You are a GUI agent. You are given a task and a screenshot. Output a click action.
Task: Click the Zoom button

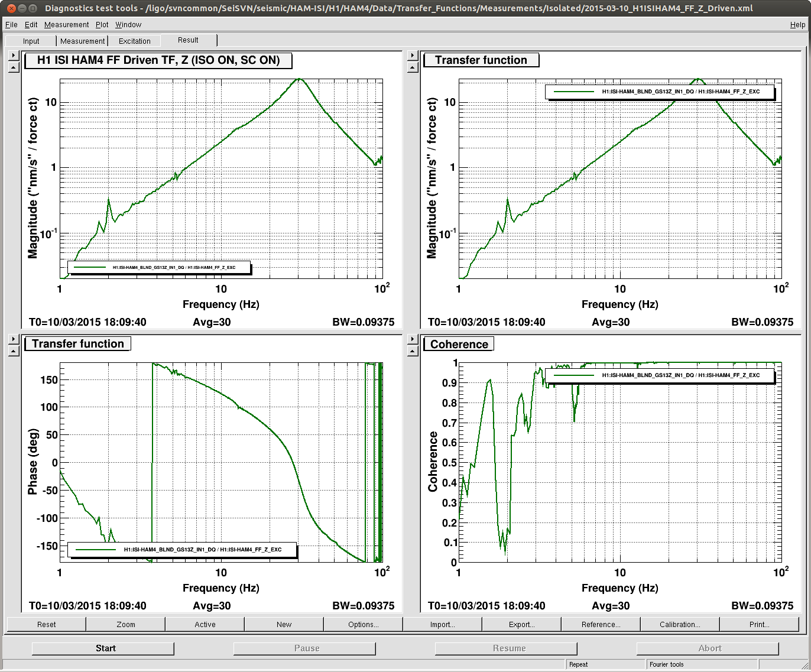tap(125, 624)
